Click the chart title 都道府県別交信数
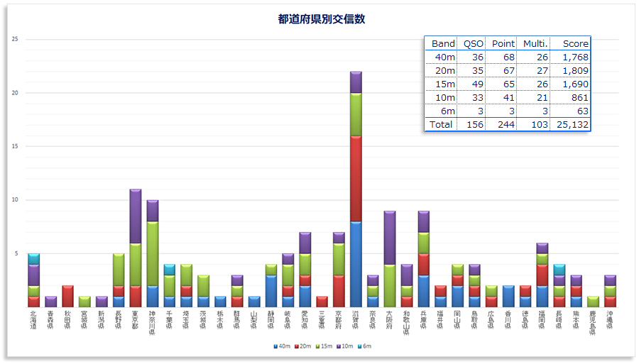Screen dimensions: 639x364 [x=322, y=19]
